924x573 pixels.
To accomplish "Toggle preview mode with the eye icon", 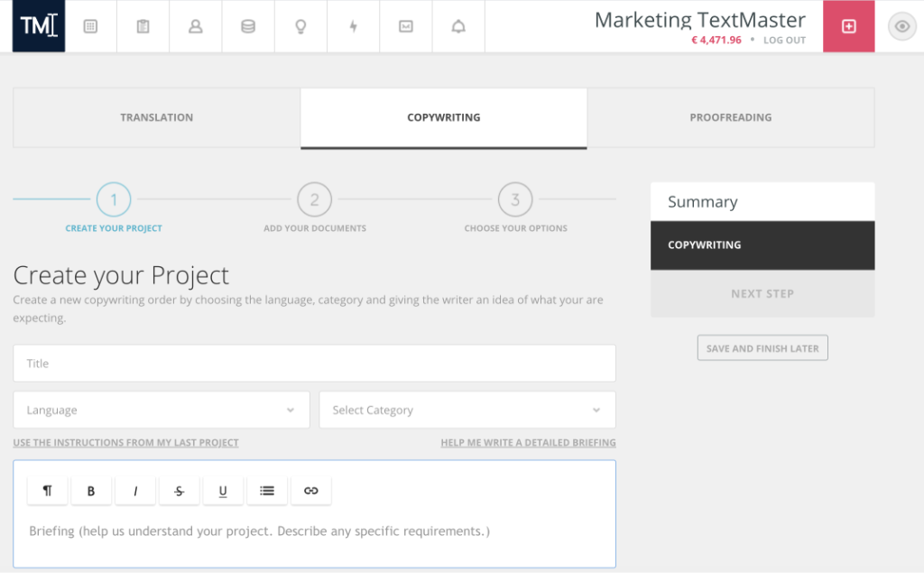I will tap(901, 26).
